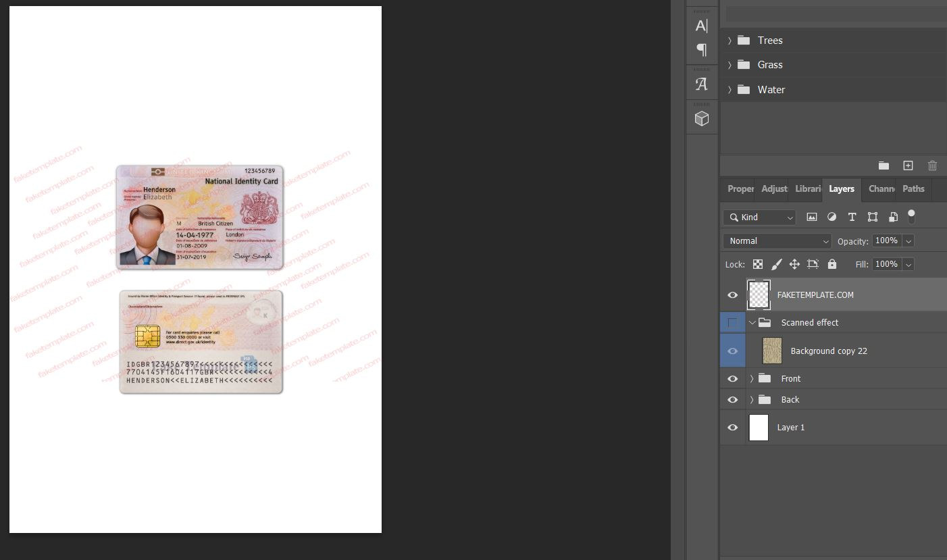Switch to the Paths tab
Screen dimensions: 947x560
[x=913, y=189]
